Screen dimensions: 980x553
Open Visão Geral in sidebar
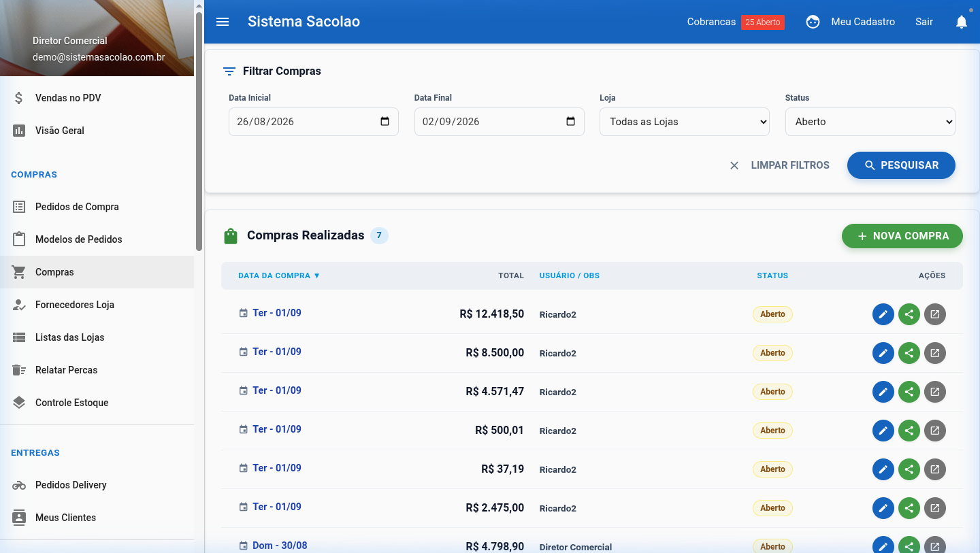click(97, 131)
